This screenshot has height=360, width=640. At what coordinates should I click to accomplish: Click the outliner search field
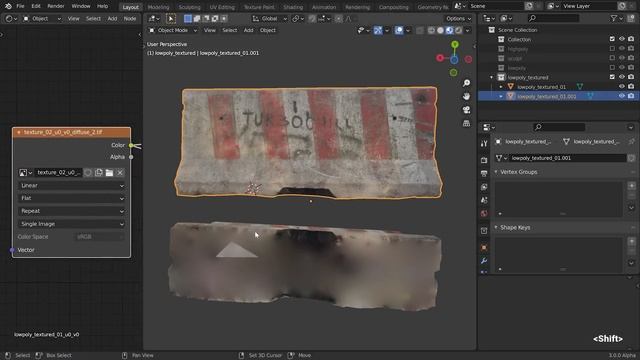(x=553, y=18)
